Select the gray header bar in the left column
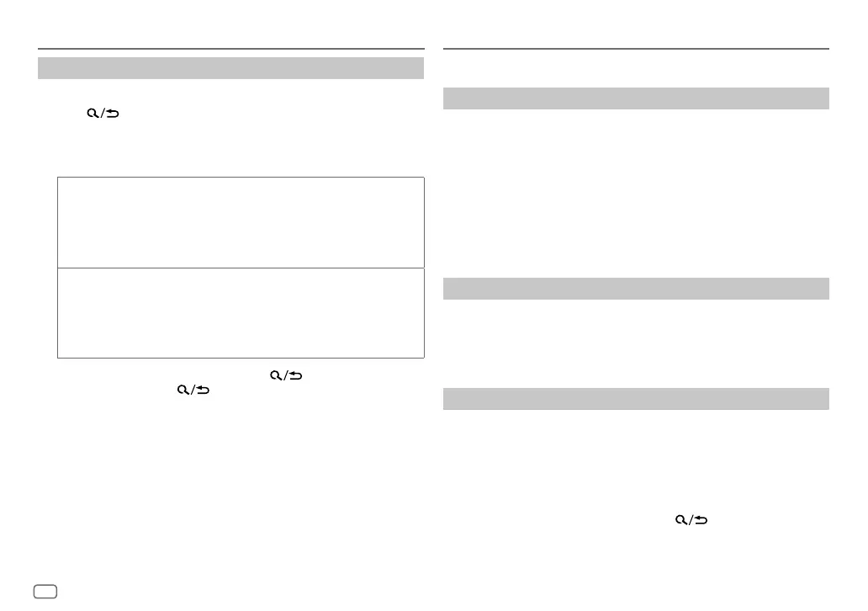This screenshot has width=868, height=611. pyautogui.click(x=230, y=68)
